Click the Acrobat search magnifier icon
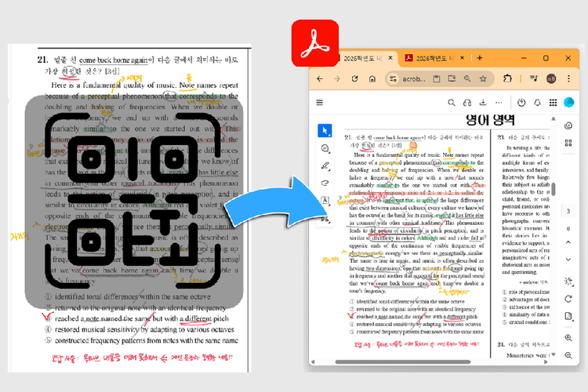 [x=452, y=103]
